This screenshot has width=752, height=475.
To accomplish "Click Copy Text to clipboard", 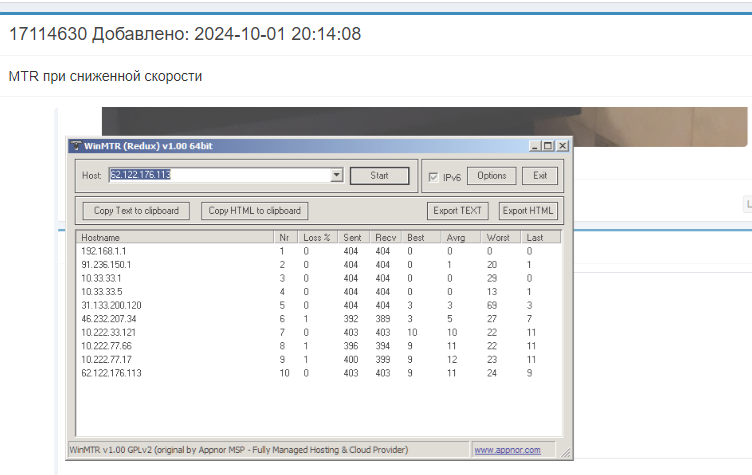I will (136, 211).
